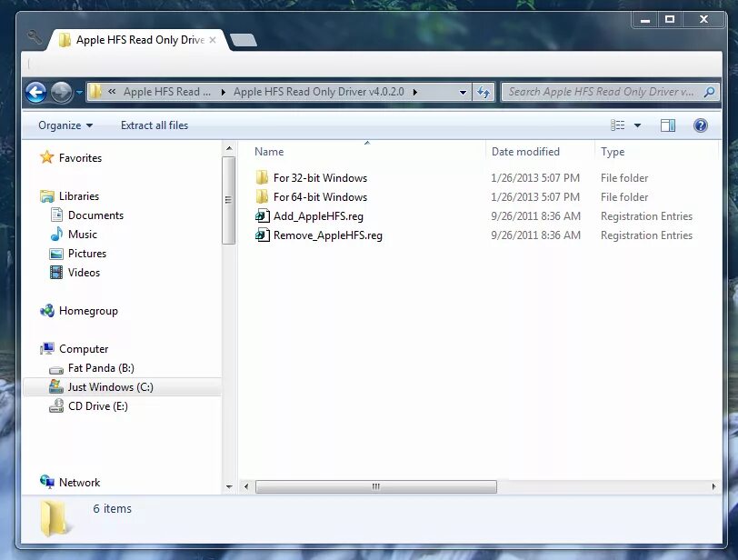The height and width of the screenshot is (560, 738).
Task: Switch to the Apple HFS Read Only Drive tab
Action: 135,40
